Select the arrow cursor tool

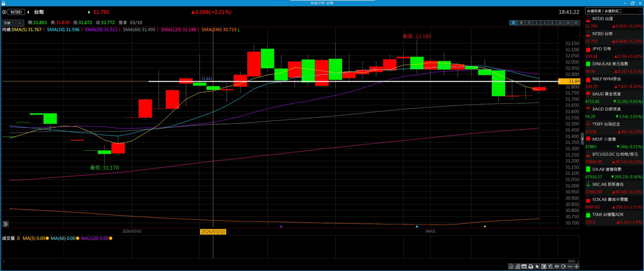click(x=537, y=267)
